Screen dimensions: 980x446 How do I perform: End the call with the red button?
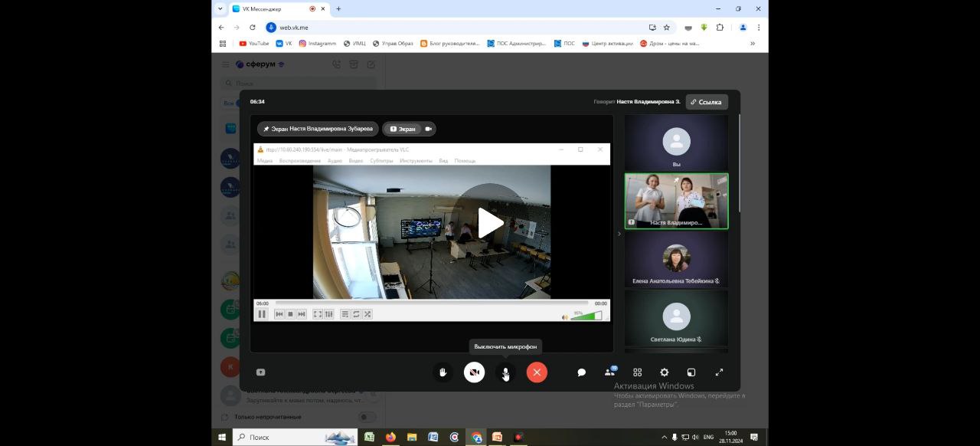(x=537, y=372)
